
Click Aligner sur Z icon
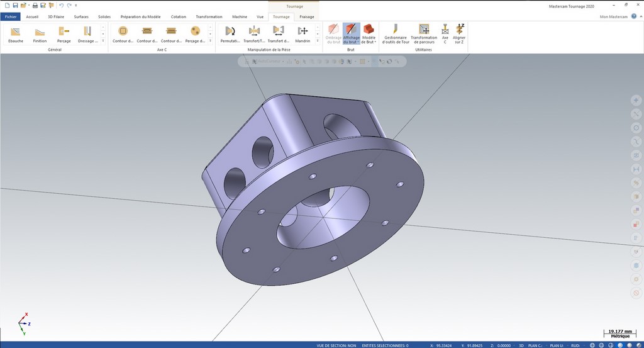[x=460, y=33]
